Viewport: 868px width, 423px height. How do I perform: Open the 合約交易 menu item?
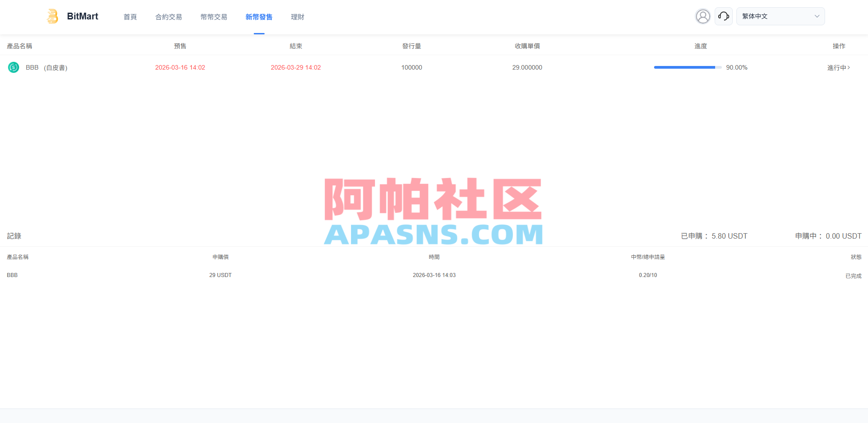point(169,17)
